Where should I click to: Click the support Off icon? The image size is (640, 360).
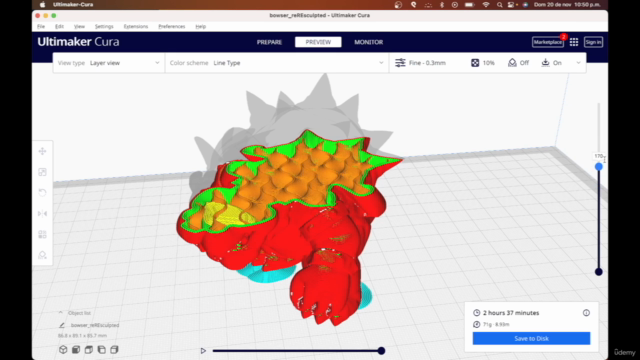[512, 63]
